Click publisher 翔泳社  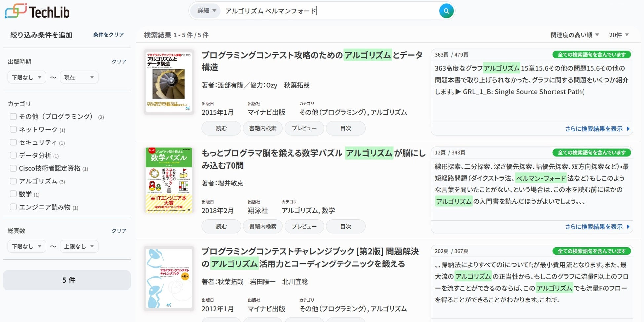click(x=258, y=211)
